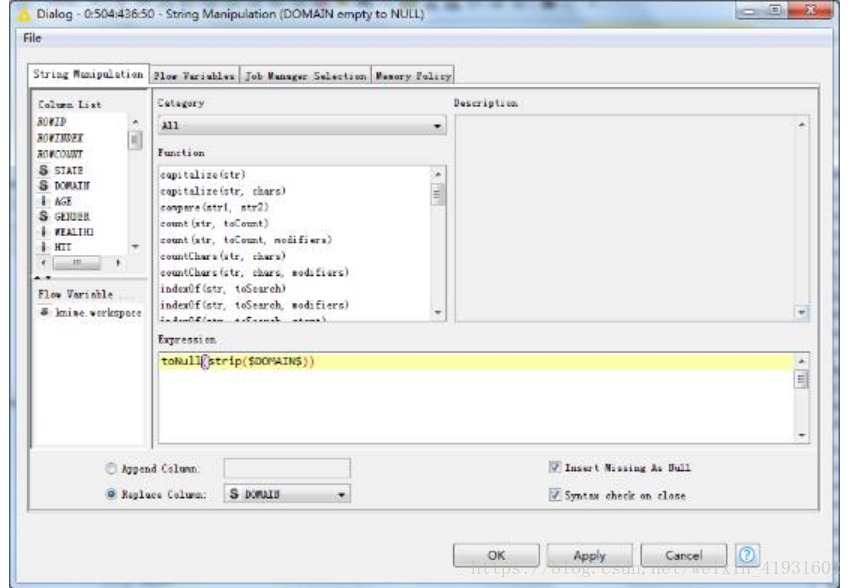Select count(str, toCount, modifiers) function
The width and height of the screenshot is (852, 588).
pyautogui.click(x=246, y=240)
